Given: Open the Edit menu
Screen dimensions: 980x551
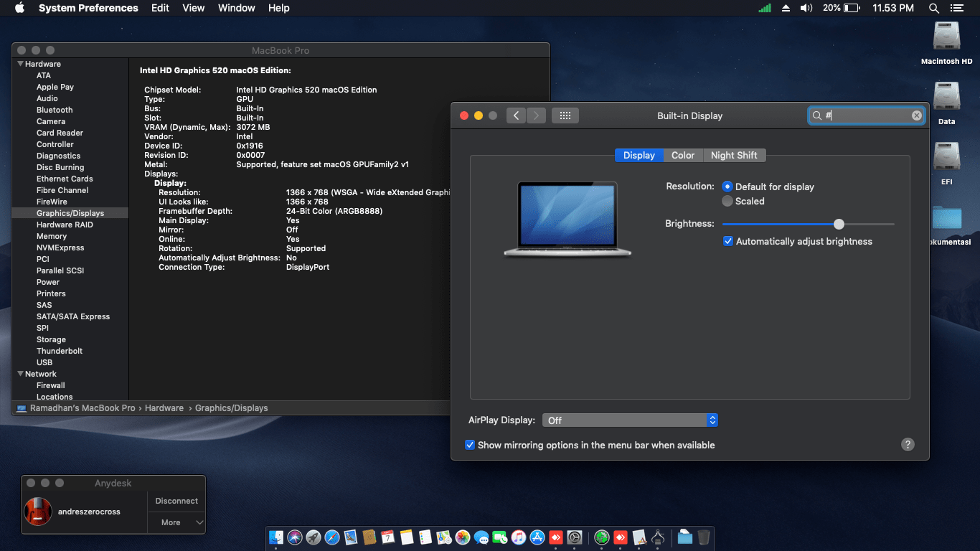Looking at the screenshot, I should 161,8.
